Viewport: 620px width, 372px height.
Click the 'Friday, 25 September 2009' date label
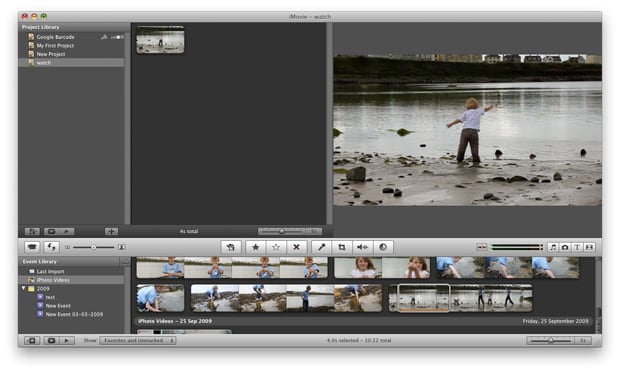[x=555, y=321]
